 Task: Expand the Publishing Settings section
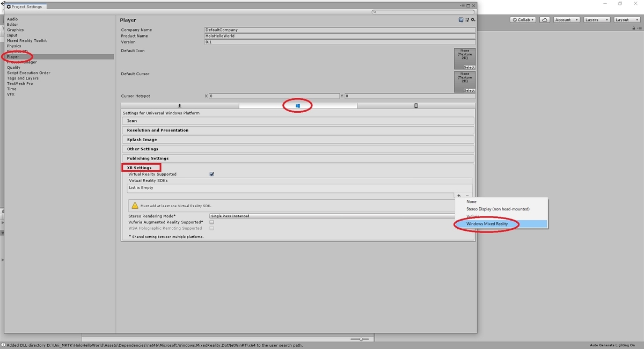(x=298, y=158)
